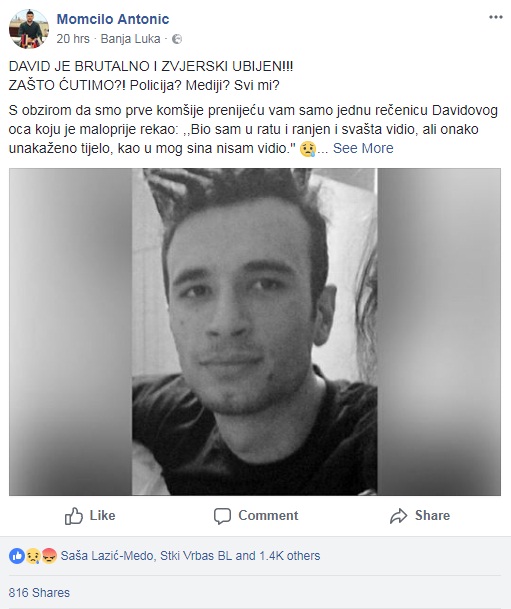511x609 pixels.
Task: View the 1.4K others reactions list
Action: coord(290,556)
